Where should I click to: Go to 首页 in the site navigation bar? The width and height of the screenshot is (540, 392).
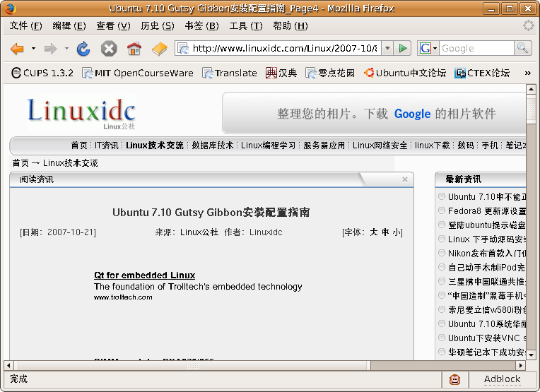tap(79, 145)
